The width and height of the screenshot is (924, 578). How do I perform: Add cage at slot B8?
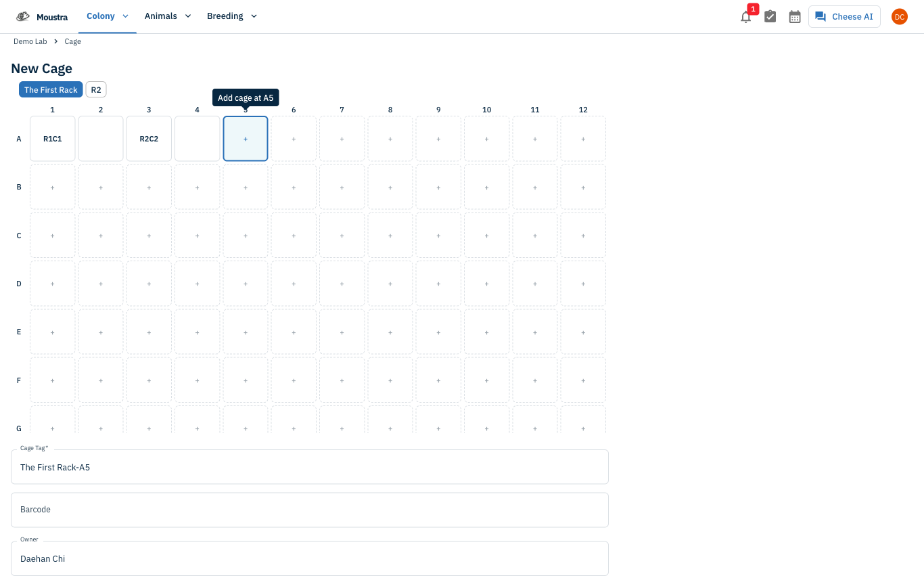pyautogui.click(x=390, y=187)
